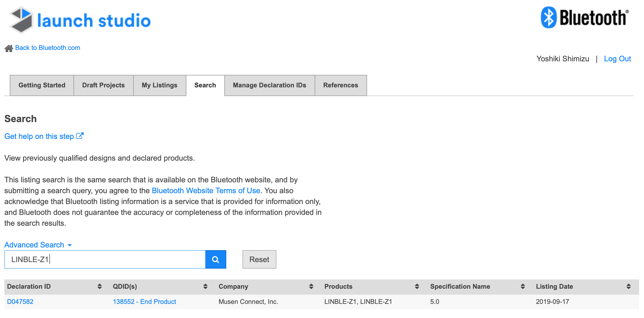Expand the Advanced Search dropdown
The height and width of the screenshot is (318, 644).
pos(38,245)
